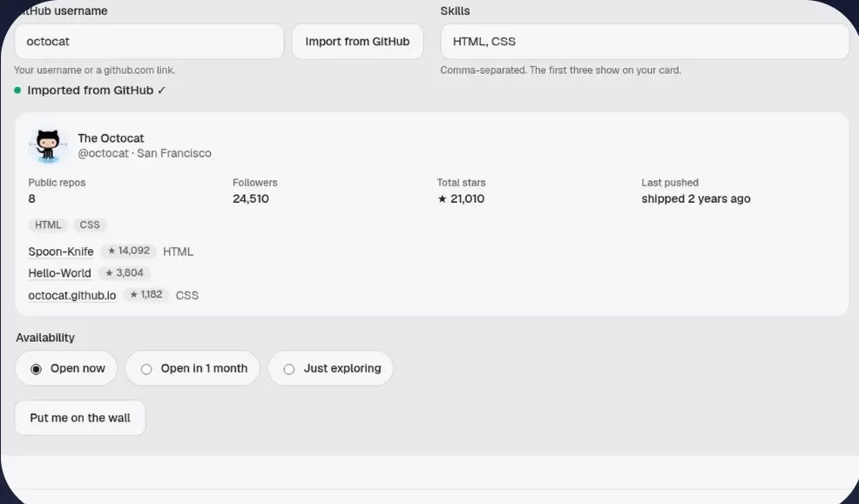This screenshot has height=504, width=859.
Task: Click the "Total stars" stat label
Action: coord(461,183)
